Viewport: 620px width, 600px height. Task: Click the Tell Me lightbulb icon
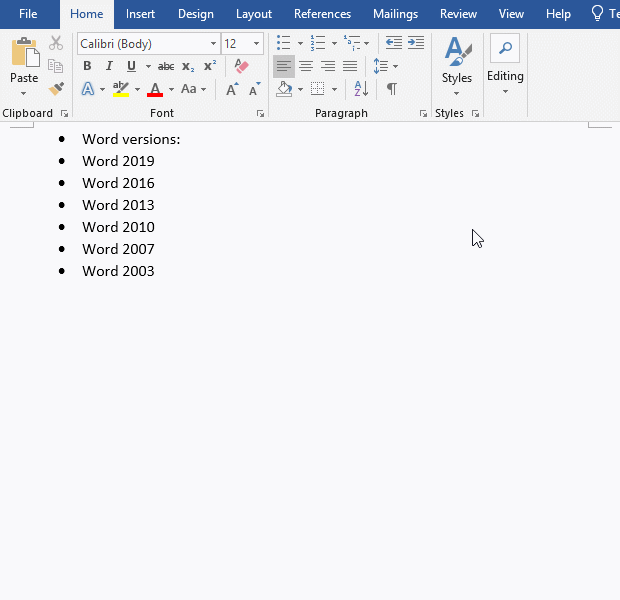click(597, 13)
